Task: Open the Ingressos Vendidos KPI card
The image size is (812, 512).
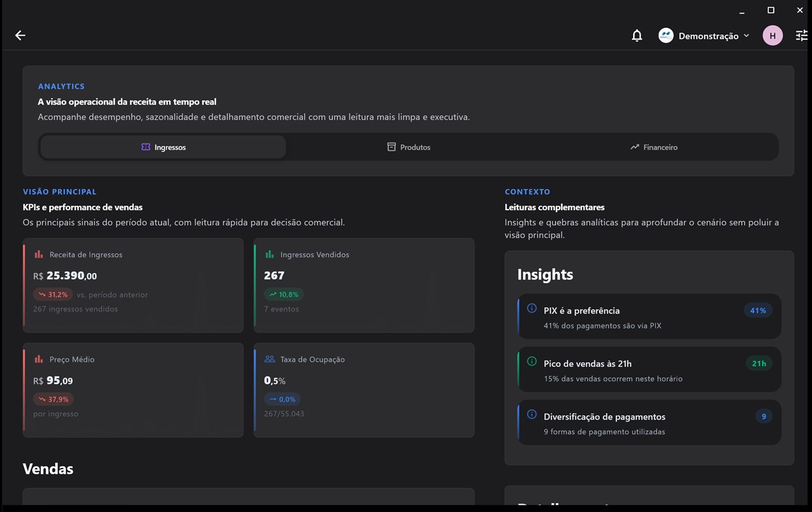Action: pyautogui.click(x=364, y=285)
